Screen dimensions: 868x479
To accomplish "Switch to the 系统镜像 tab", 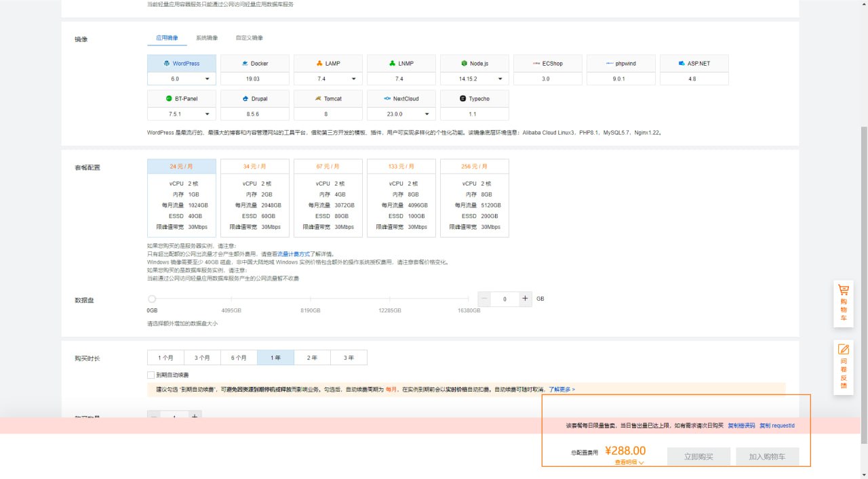I will 207,38.
